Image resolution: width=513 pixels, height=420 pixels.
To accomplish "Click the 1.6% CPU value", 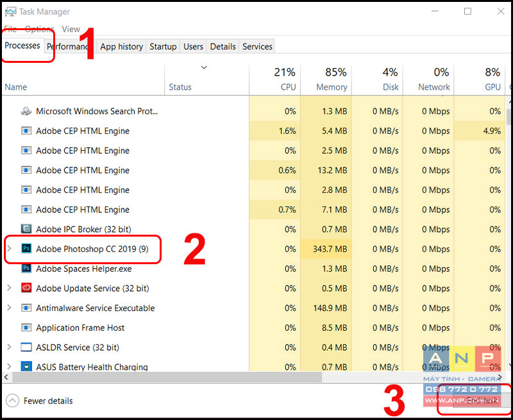I will [287, 131].
